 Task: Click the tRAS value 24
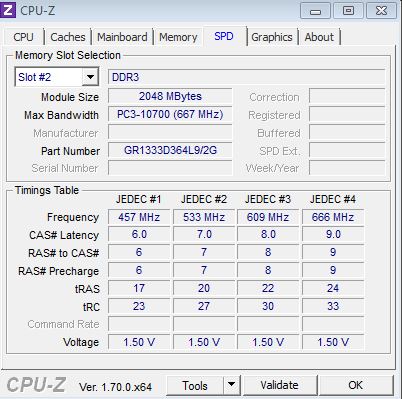(333, 288)
